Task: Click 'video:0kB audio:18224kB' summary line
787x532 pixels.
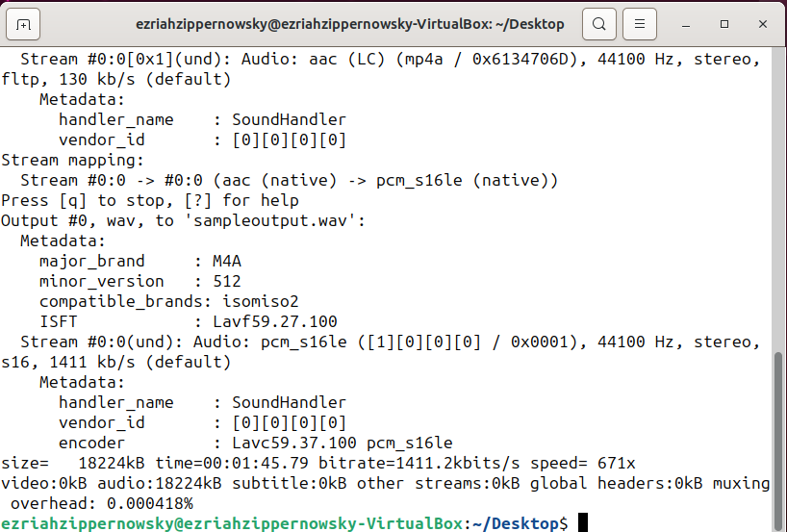Action: (x=386, y=483)
